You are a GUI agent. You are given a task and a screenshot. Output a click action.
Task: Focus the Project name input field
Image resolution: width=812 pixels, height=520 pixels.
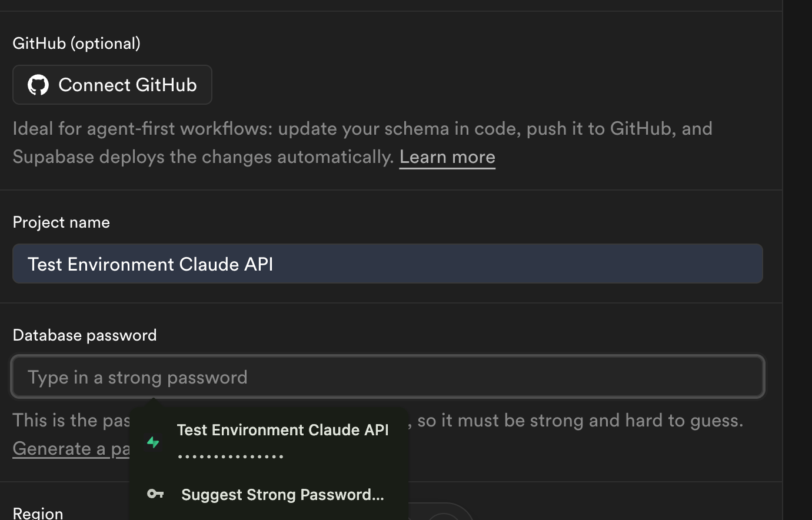pyautogui.click(x=388, y=264)
